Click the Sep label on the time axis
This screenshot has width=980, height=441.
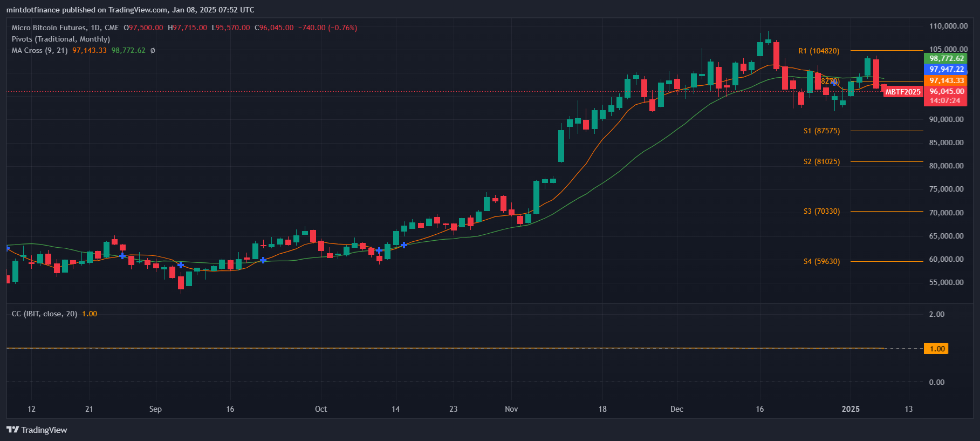click(x=155, y=409)
